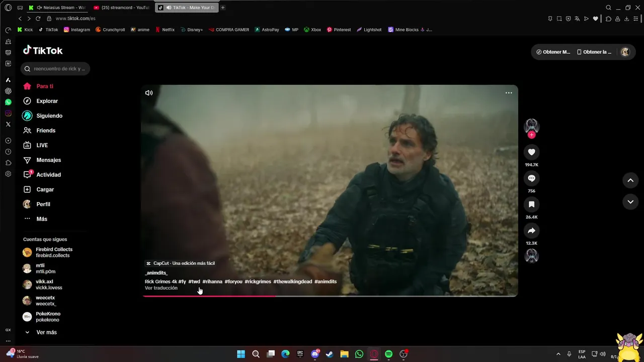Open the browser extensions cube icon
This screenshot has width=644, height=362.
click(x=608, y=19)
